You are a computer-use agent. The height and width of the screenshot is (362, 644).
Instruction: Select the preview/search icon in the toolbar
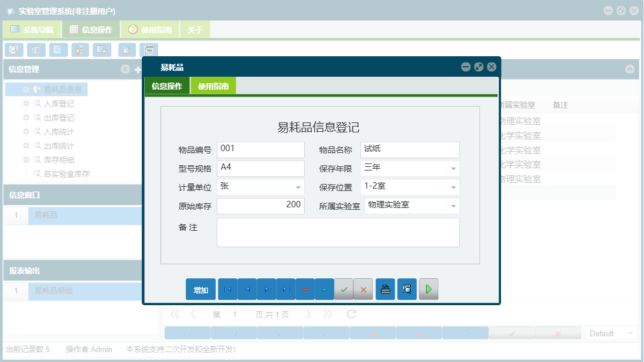pos(13,50)
